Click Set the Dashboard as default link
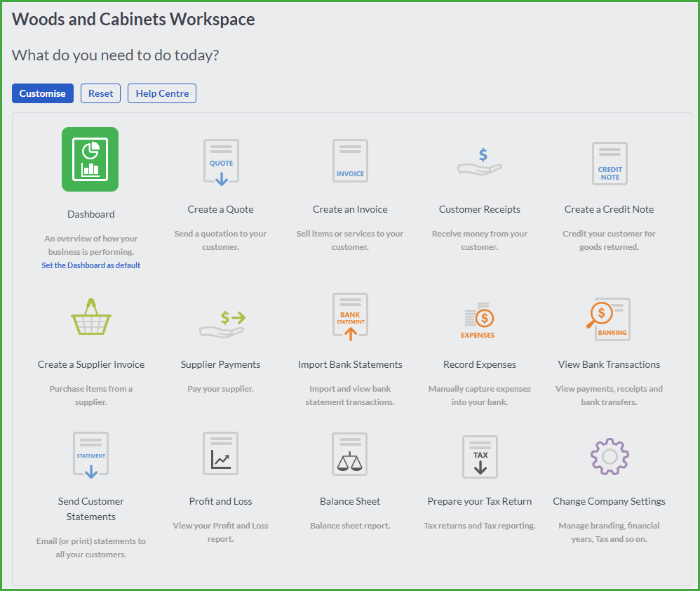Viewport: 700px width, 591px height. click(91, 265)
